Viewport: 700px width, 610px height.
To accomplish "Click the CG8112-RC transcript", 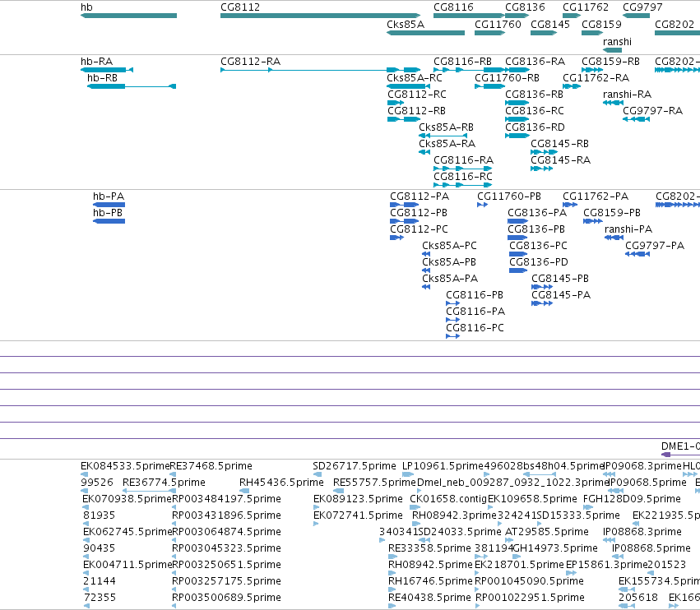I will tap(396, 103).
